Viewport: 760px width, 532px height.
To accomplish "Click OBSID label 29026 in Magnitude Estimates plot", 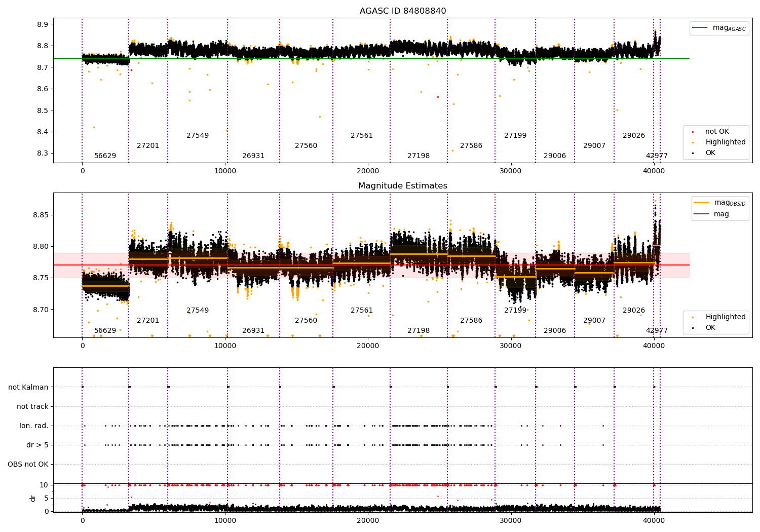I will 634,311.
